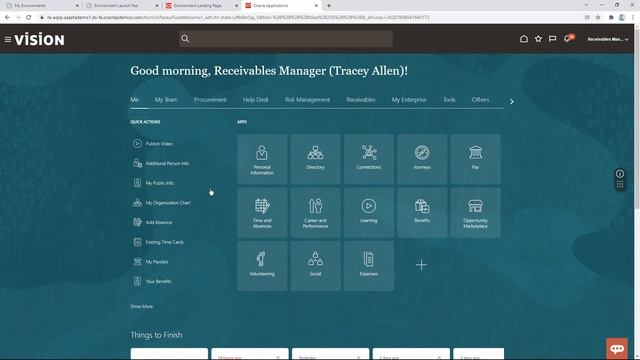Open the Others tab
This screenshot has height=360, width=640.
tap(480, 100)
